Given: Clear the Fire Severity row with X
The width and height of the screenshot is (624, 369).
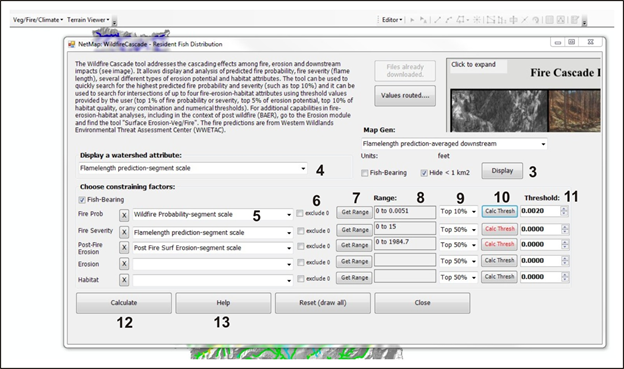Looking at the screenshot, I should tap(124, 232).
